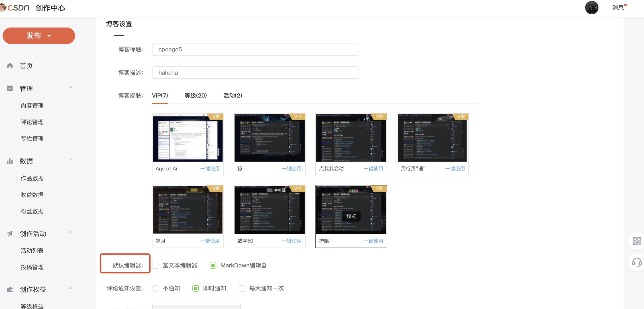Switch to the 活动(2) skin tab

click(x=232, y=95)
